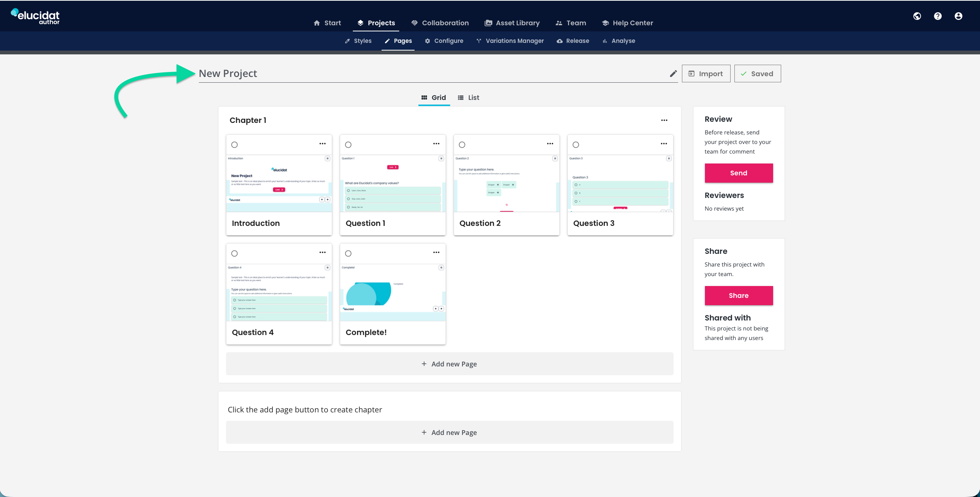Viewport: 980px width, 497px height.
Task: Open Question 3 card options menu
Action: [664, 144]
